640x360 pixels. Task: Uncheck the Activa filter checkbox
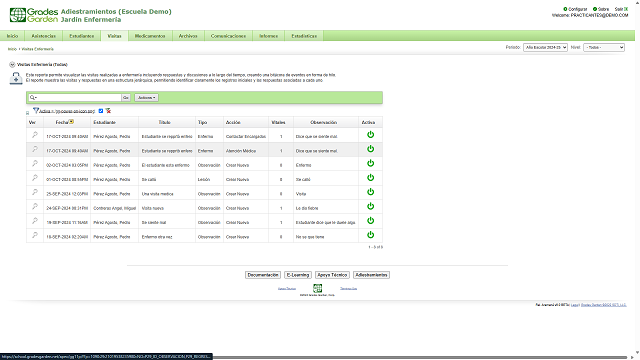[101, 111]
